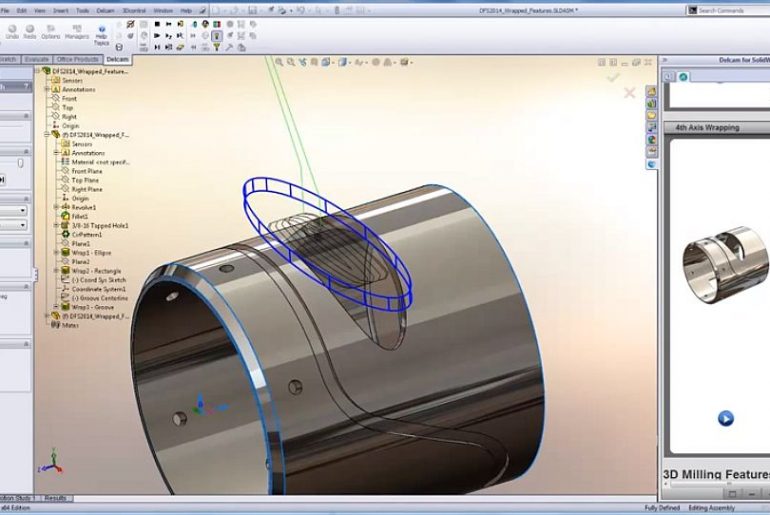Open Help Topics in the toolbar

tap(101, 36)
